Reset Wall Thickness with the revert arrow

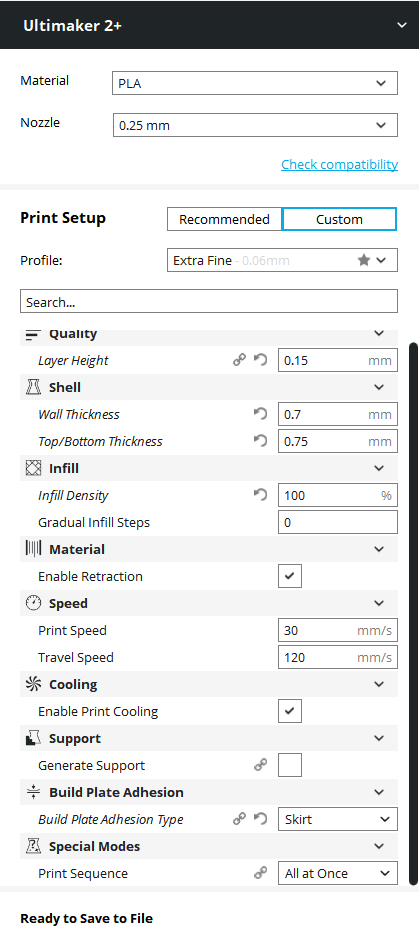[261, 414]
